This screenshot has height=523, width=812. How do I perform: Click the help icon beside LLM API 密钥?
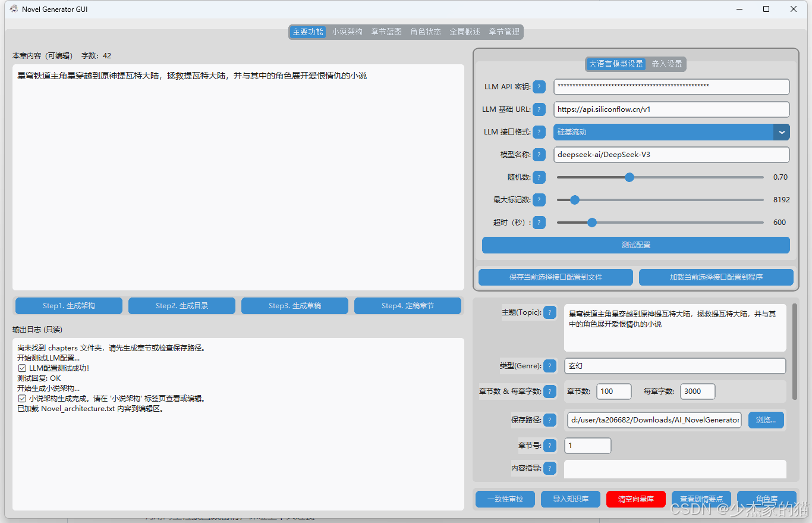pos(539,87)
